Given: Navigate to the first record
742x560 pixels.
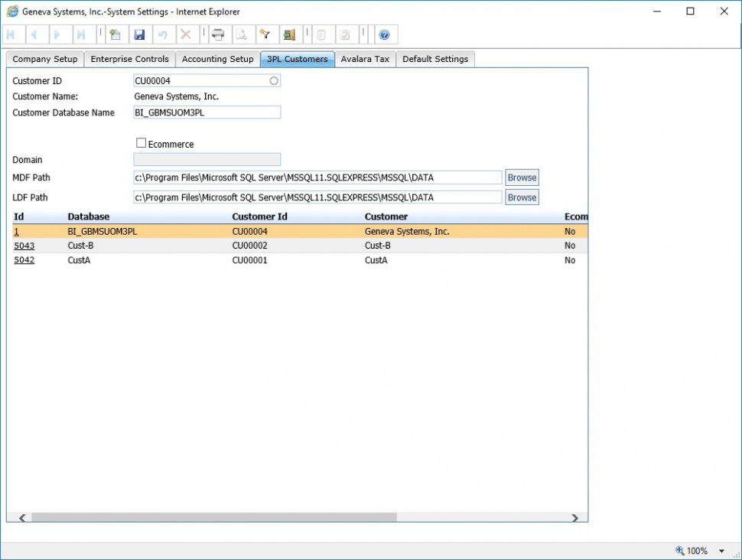Looking at the screenshot, I should tap(11, 34).
